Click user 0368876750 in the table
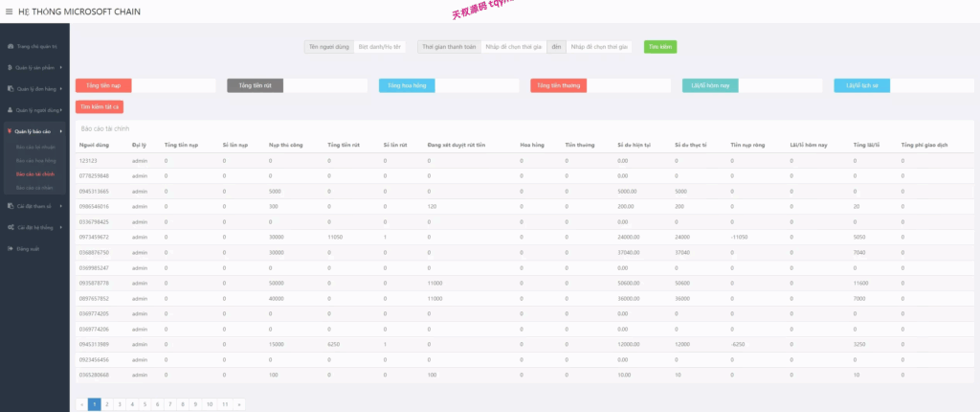980x412 pixels. coord(94,252)
